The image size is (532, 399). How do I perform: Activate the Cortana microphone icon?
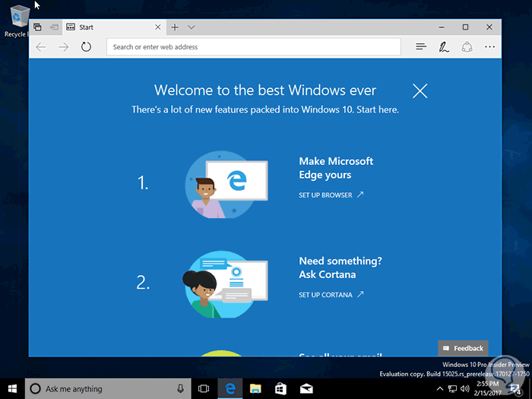pyautogui.click(x=181, y=389)
